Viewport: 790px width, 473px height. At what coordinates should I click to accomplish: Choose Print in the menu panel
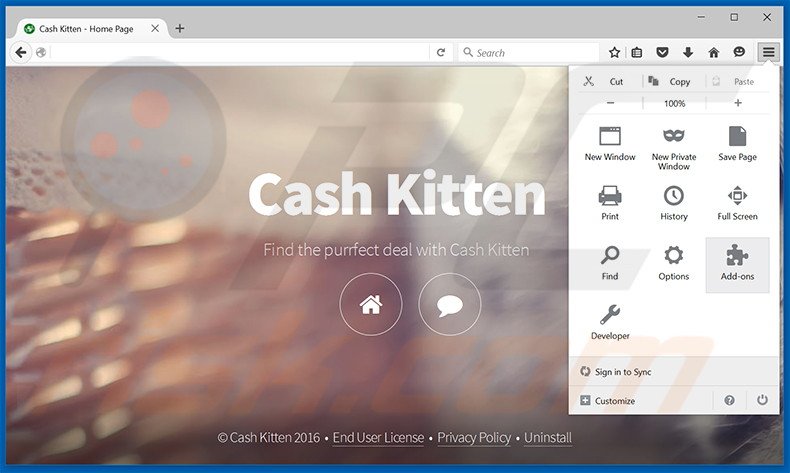click(x=610, y=204)
